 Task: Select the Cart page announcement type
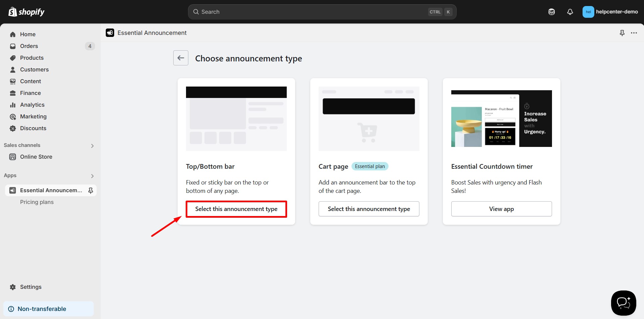coord(369,209)
